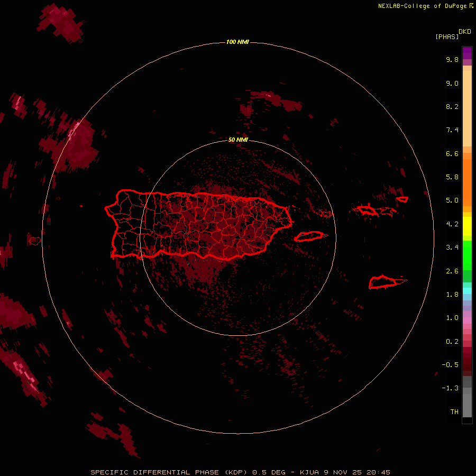Click the 4.2 scale value
The image size is (476, 476).
[x=452, y=224]
